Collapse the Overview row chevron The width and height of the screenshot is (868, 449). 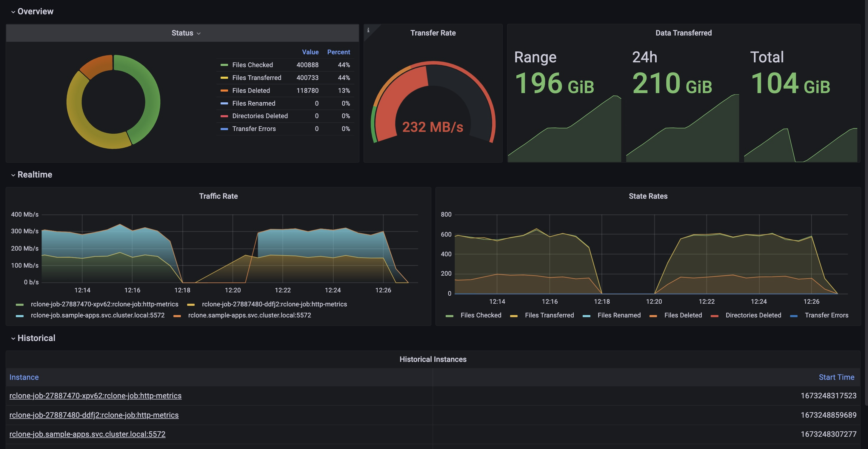[13, 12]
